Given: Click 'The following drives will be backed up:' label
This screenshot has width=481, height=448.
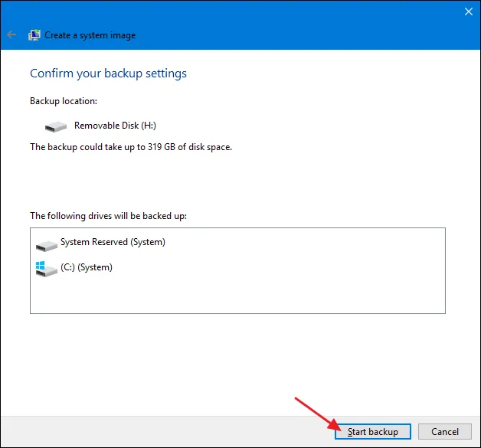Looking at the screenshot, I should [108, 216].
